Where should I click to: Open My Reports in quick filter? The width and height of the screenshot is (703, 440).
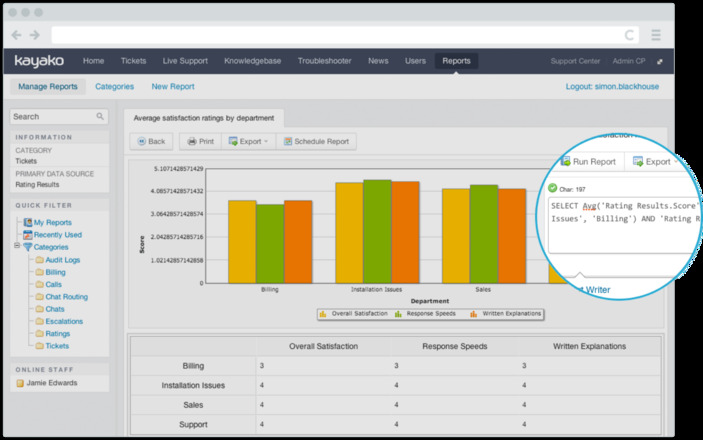pos(52,222)
